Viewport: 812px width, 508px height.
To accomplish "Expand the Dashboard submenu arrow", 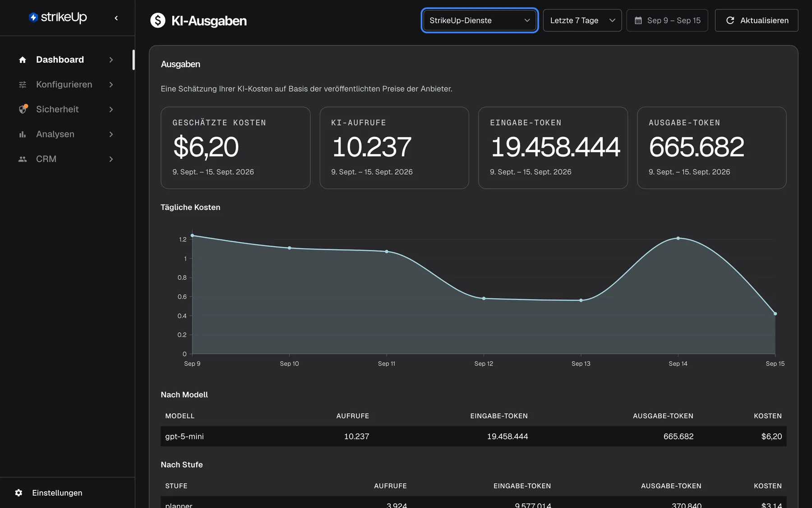I will pos(111,60).
